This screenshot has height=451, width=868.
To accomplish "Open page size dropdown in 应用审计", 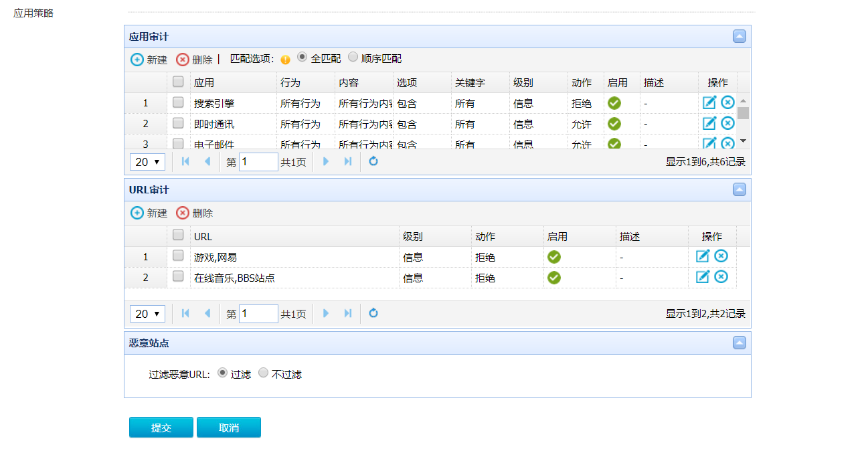I will 147,162.
